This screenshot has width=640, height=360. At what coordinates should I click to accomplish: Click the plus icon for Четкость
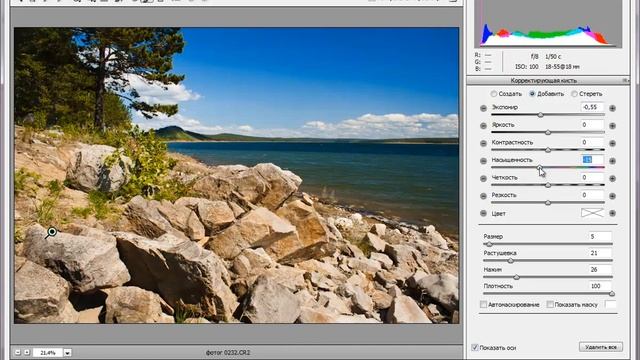point(612,178)
